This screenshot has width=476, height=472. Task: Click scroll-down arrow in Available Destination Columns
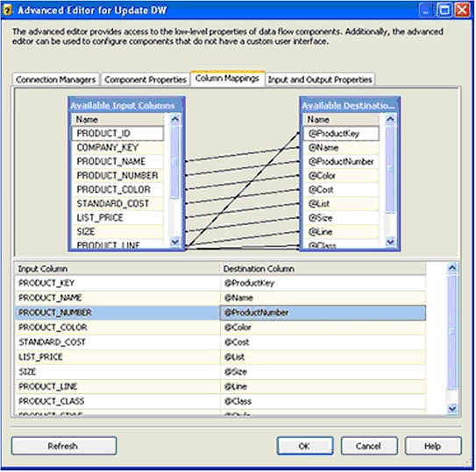coord(390,242)
